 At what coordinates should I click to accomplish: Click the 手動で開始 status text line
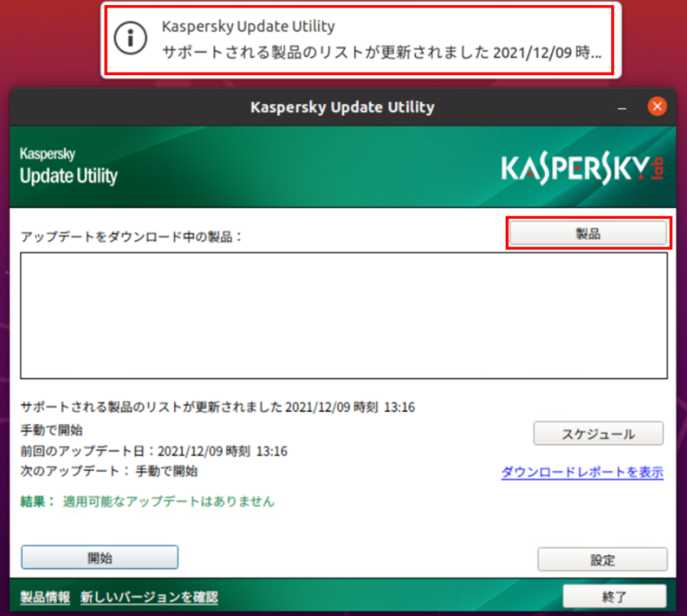click(x=52, y=430)
